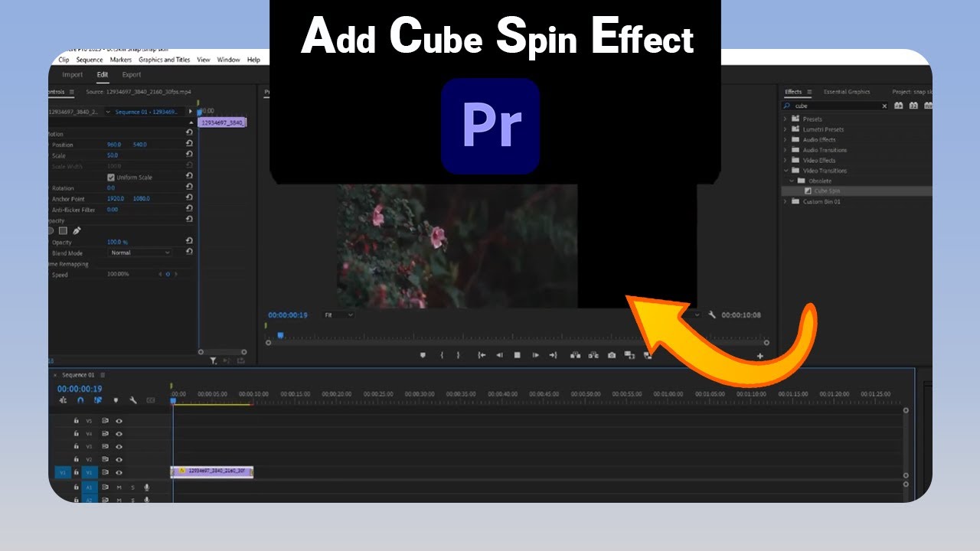Go to Out point in Program Monitor
The width and height of the screenshot is (980, 551).
tap(553, 355)
